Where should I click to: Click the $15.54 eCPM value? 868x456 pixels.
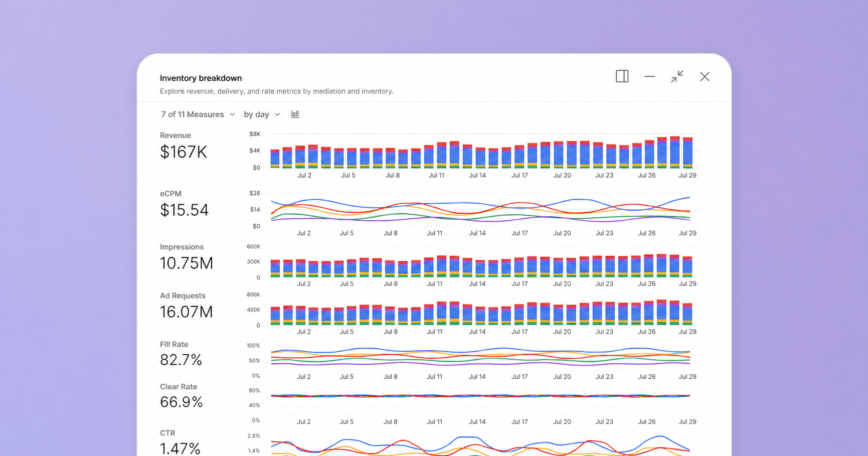[184, 210]
